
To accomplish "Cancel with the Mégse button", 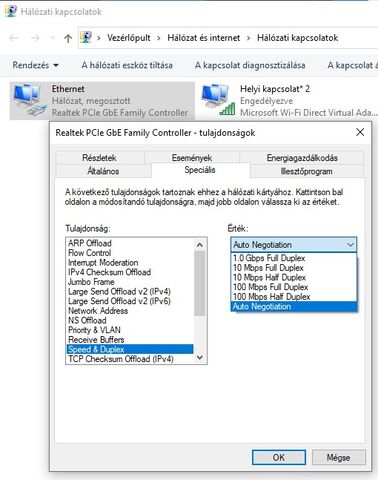I will pos(339,457).
